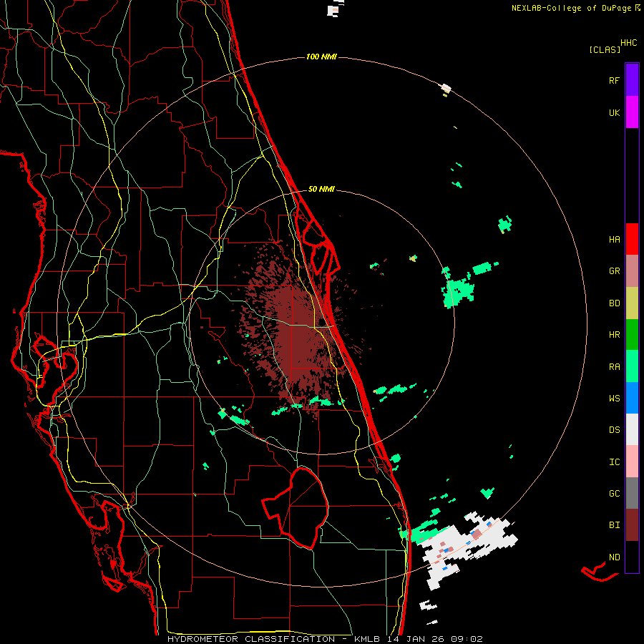Select the BD yellow legend swatch
The height and width of the screenshot is (644, 644).
[x=632, y=303]
